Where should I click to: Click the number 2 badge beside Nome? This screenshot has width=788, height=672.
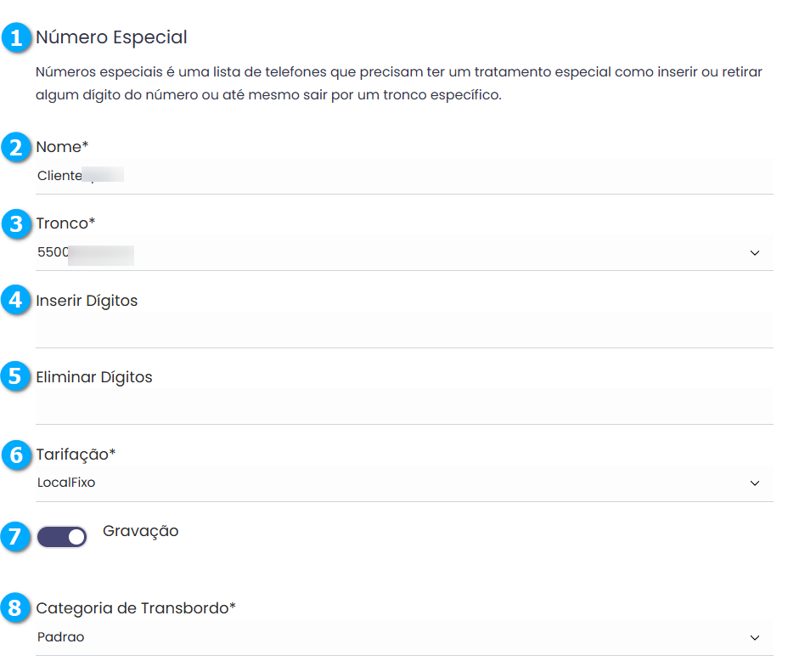[x=15, y=148]
